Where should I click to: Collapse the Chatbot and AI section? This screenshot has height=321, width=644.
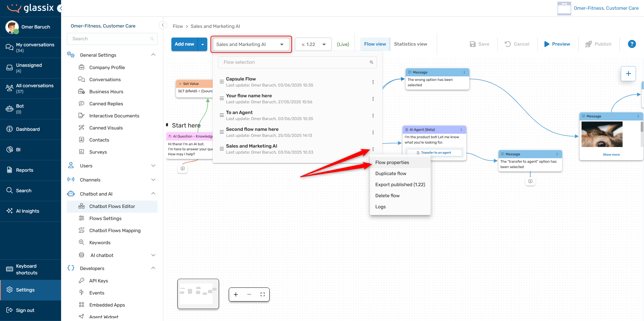point(153,194)
